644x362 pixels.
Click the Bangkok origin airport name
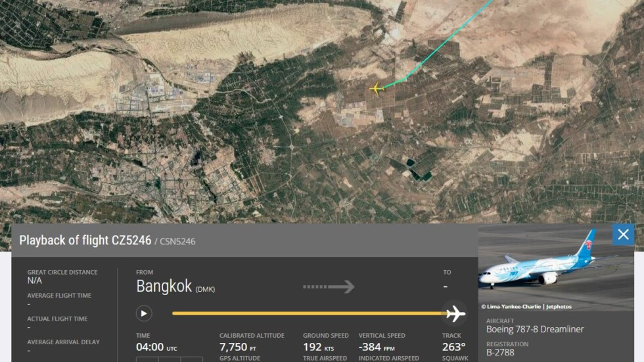pyautogui.click(x=164, y=286)
